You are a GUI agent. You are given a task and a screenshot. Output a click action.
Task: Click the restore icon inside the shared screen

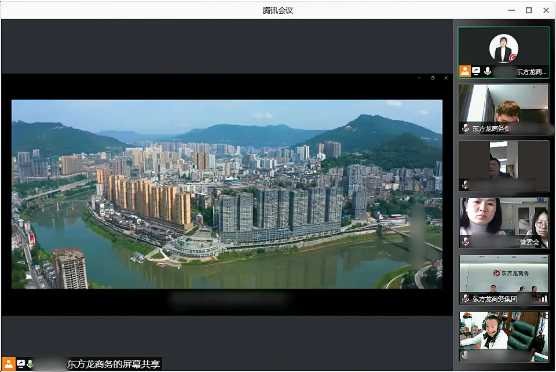click(x=433, y=78)
